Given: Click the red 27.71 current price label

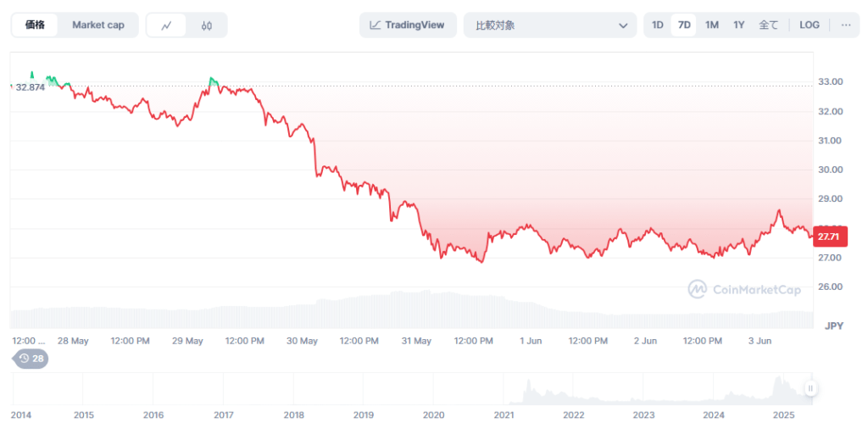Looking at the screenshot, I should coord(827,236).
